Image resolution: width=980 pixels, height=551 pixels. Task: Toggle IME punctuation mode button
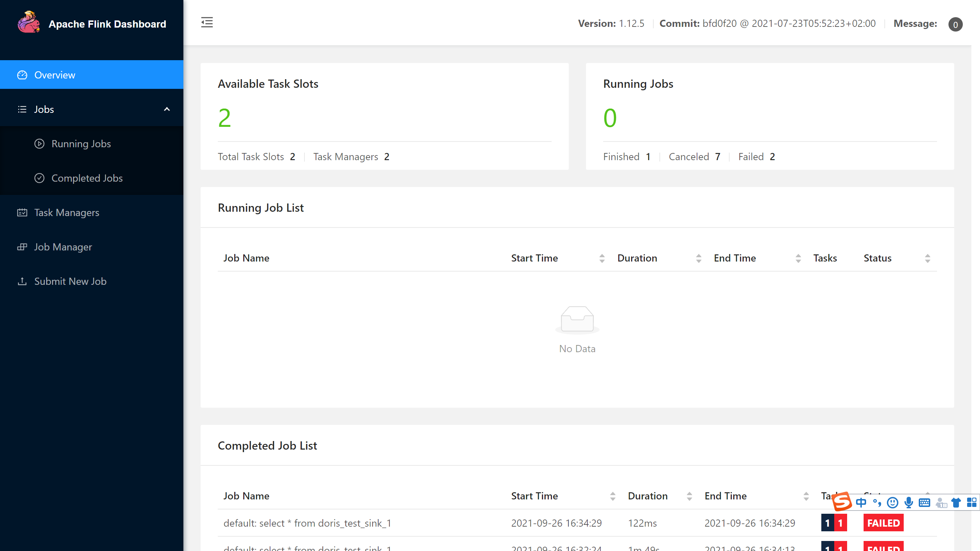pos(877,503)
